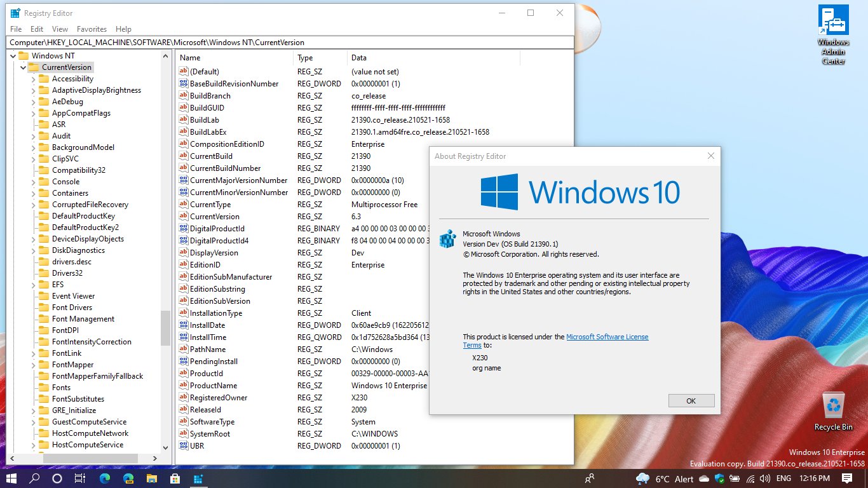Viewport: 868px width, 488px height.
Task: Click the UBR DWORD value icon
Action: click(184, 446)
